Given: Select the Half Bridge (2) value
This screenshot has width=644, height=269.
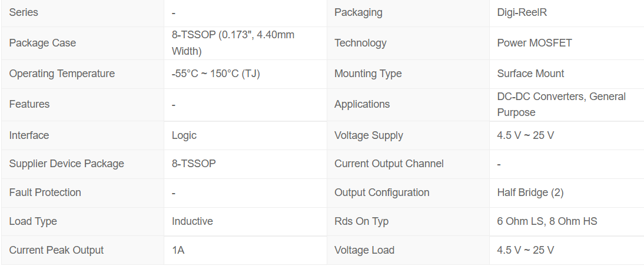Looking at the screenshot, I should coord(530,192).
